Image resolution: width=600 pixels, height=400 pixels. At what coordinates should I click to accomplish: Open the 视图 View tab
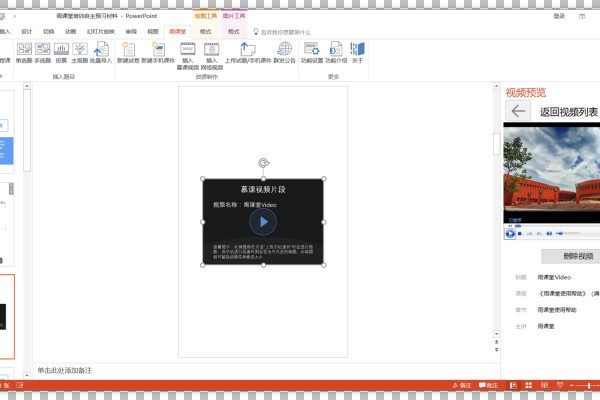coord(153,31)
